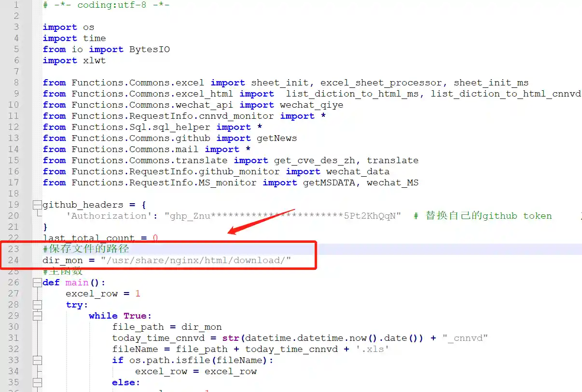
Task: Collapse the def main() fold marker
Action: pyautogui.click(x=37, y=282)
